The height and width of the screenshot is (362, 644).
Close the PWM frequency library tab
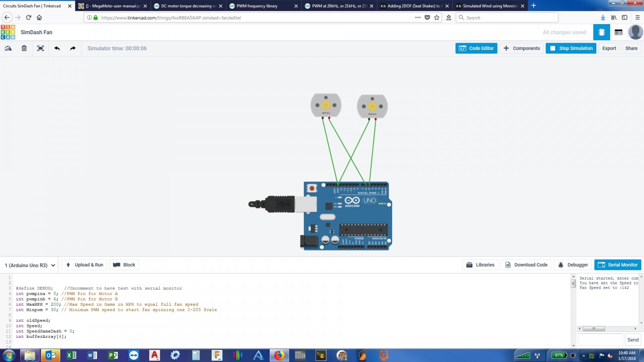pos(296,6)
